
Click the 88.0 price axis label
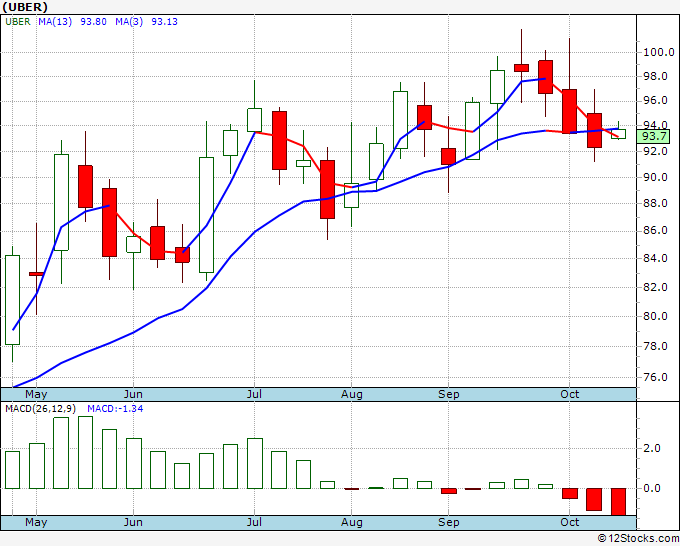click(x=655, y=203)
